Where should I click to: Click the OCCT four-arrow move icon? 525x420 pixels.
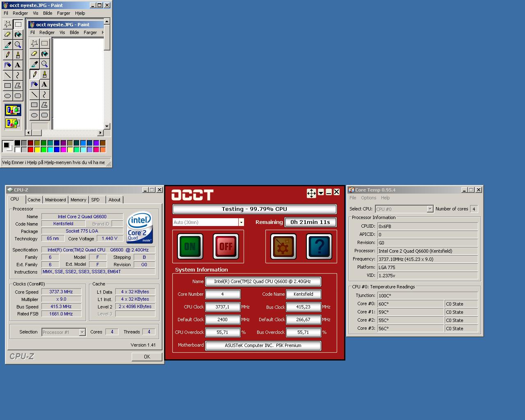coord(311,193)
